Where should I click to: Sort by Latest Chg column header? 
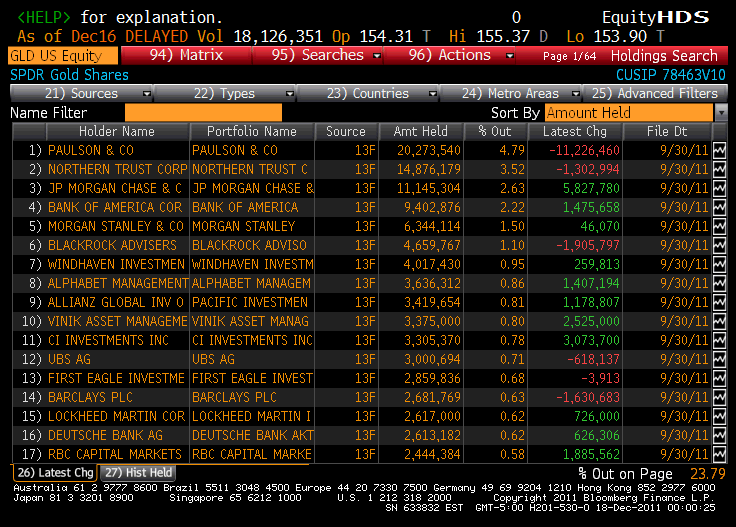(x=575, y=131)
